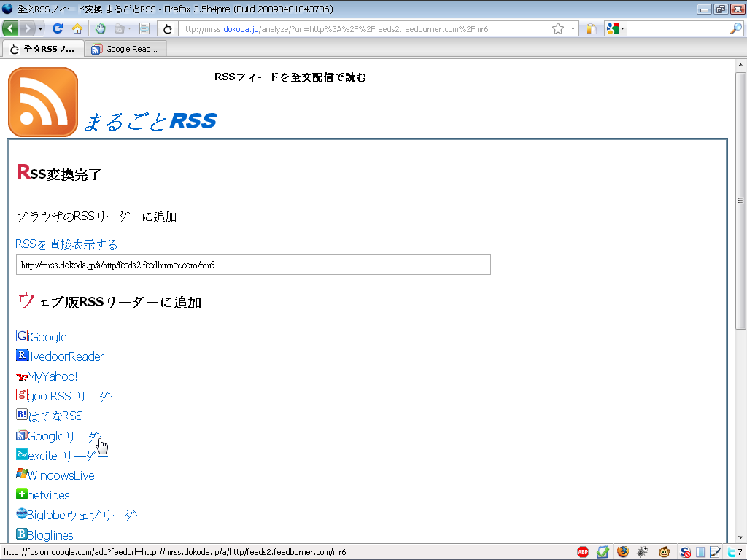This screenshot has height=560, width=747.
Task: Click the まるごとRSS title logo
Action: point(150,121)
